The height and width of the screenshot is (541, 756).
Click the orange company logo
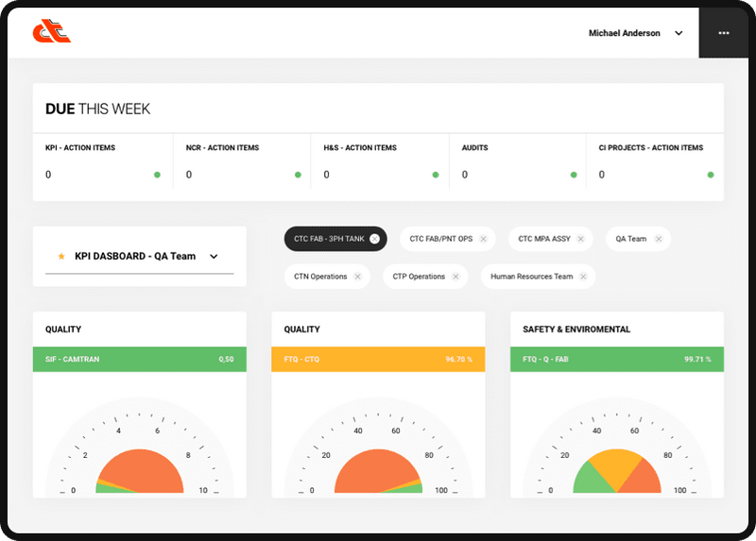click(x=52, y=31)
